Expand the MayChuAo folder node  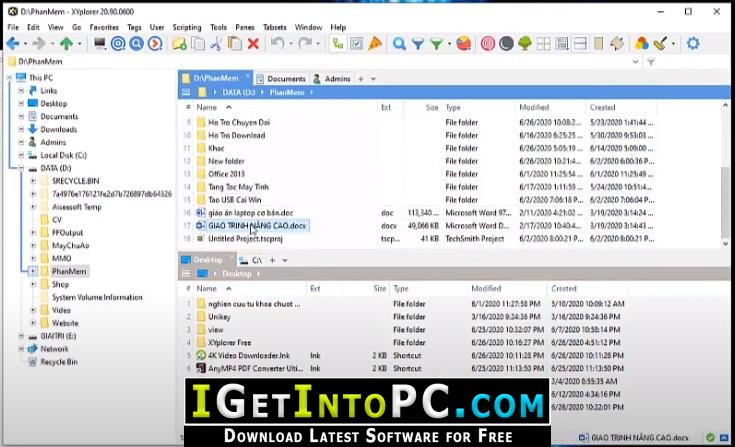pyautogui.click(x=33, y=246)
